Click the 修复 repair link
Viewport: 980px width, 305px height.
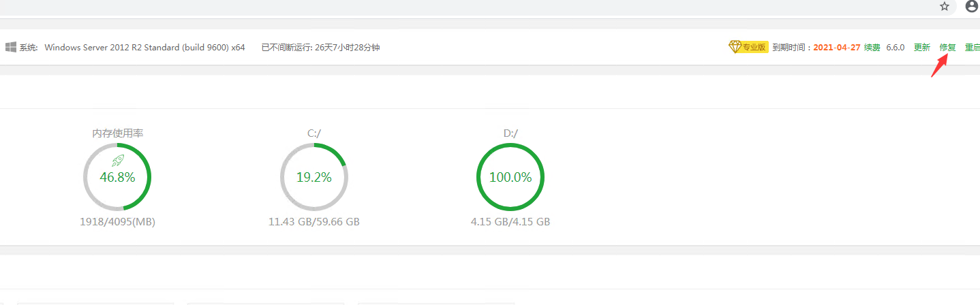click(x=948, y=48)
